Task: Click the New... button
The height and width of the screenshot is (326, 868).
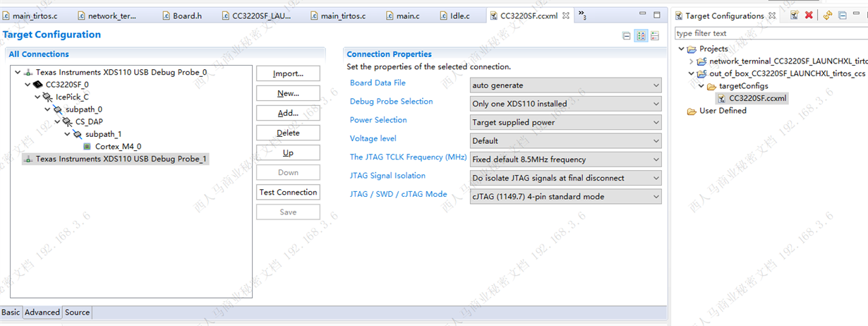Action: [288, 93]
